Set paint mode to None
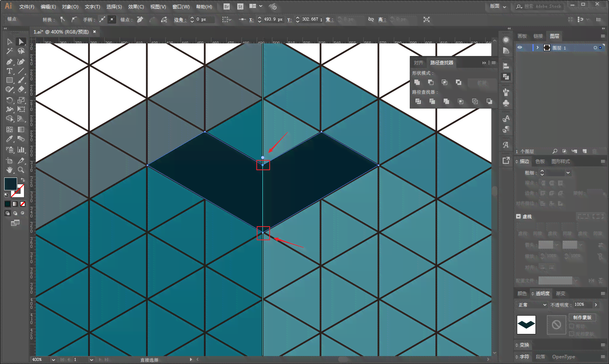Screen dimensions: 609x364 point(22,204)
